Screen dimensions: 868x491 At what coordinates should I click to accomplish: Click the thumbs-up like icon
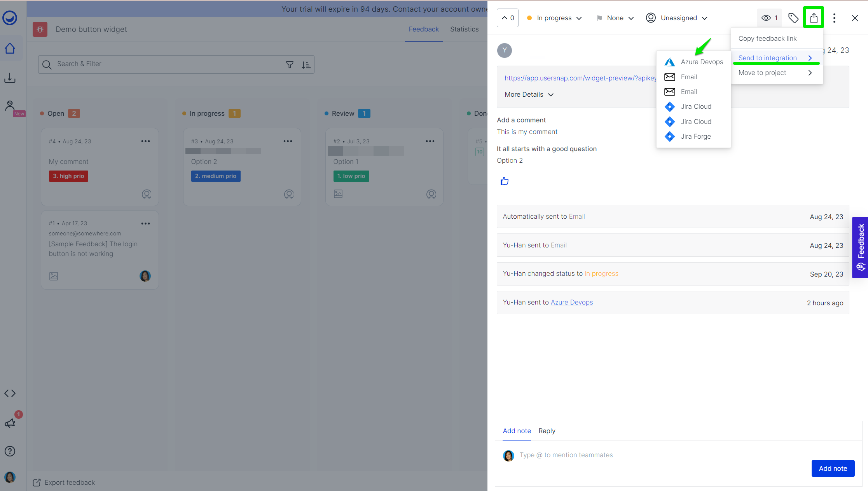pyautogui.click(x=505, y=181)
